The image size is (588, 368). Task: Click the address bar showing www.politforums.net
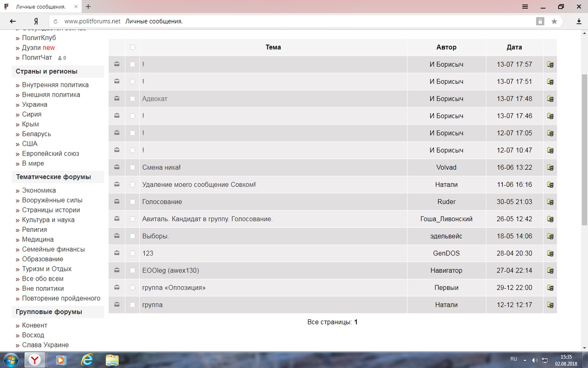tap(294, 21)
